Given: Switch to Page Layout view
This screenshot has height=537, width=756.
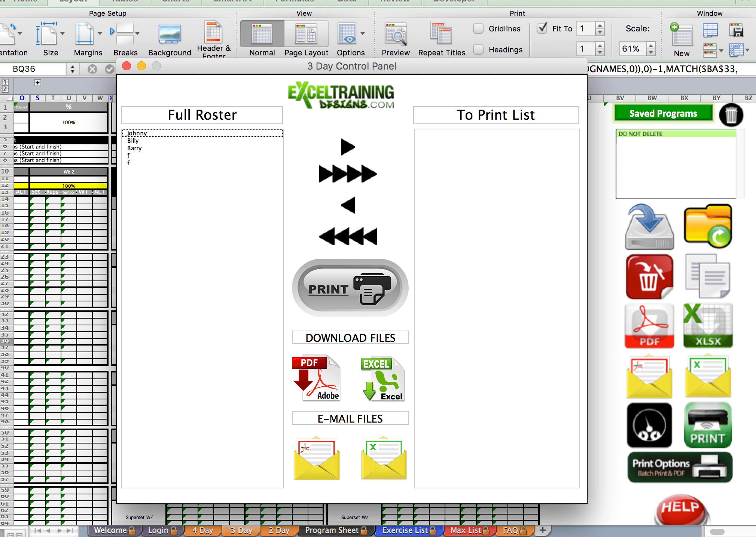Looking at the screenshot, I should pos(306,39).
